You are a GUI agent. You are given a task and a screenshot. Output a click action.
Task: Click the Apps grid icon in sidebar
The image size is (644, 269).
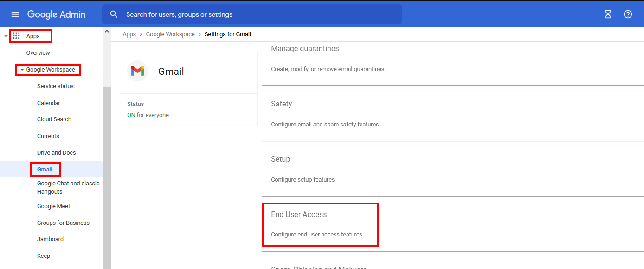click(16, 36)
